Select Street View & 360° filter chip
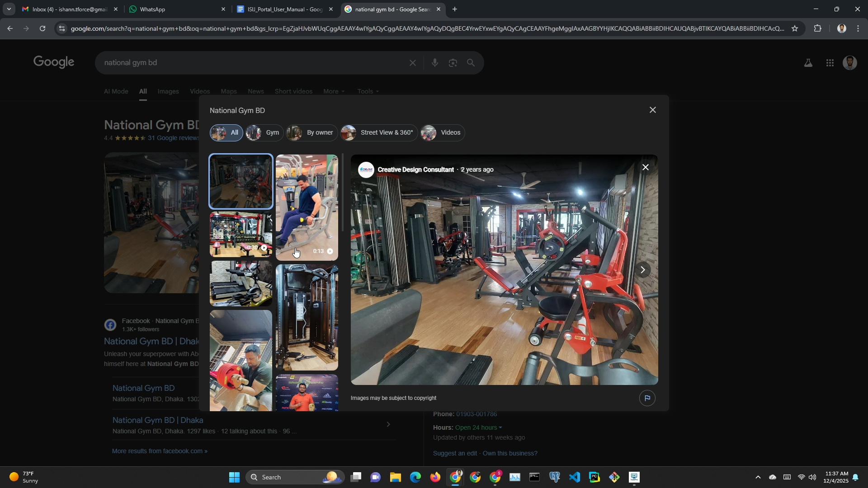This screenshot has width=868, height=488. tap(379, 133)
